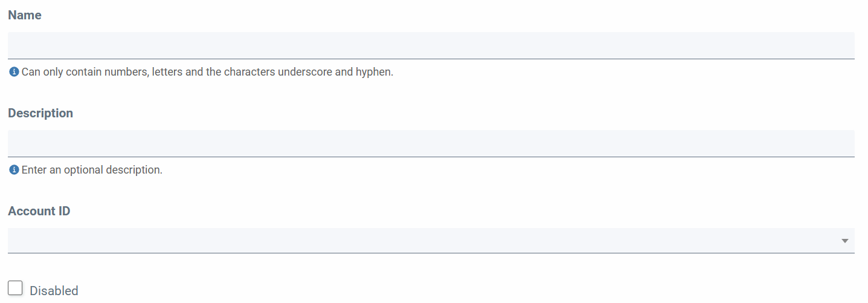868x303 pixels.
Task: Click the Description text input field
Action: (x=431, y=143)
